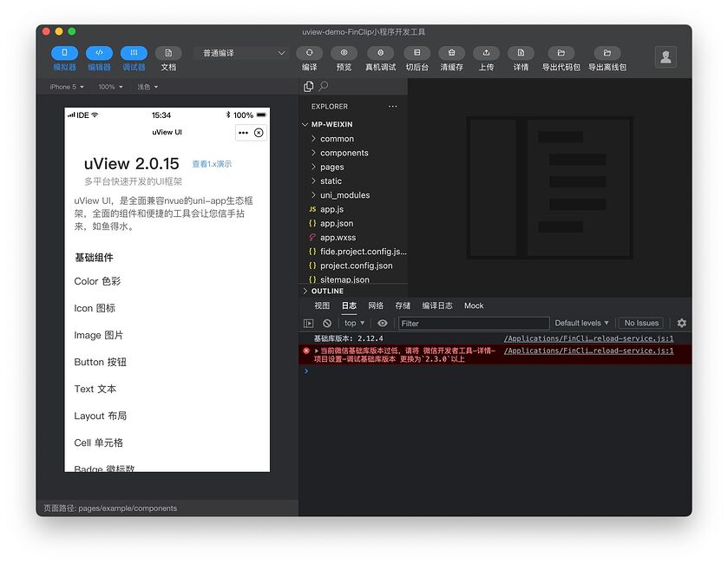The width and height of the screenshot is (728, 564).
Task: Open the reload-service.js:1 link on 基础库版本 row
Action: [x=588, y=338]
